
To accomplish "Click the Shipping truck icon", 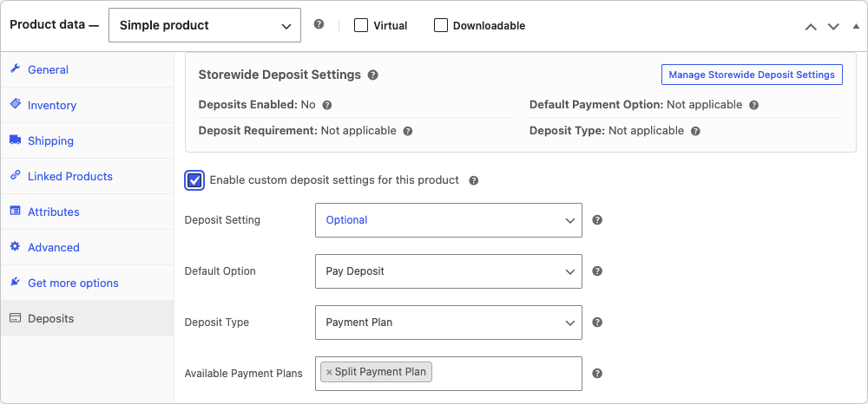I will [x=16, y=140].
